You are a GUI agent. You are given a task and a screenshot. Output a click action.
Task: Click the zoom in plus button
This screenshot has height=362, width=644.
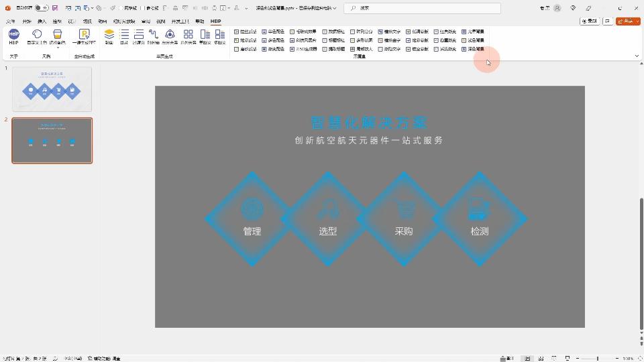pos(617,358)
